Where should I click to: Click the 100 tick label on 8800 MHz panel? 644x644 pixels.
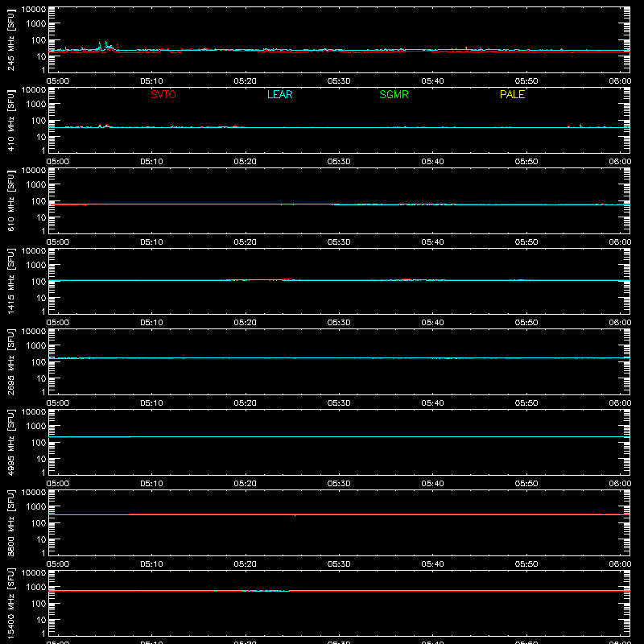(x=39, y=523)
